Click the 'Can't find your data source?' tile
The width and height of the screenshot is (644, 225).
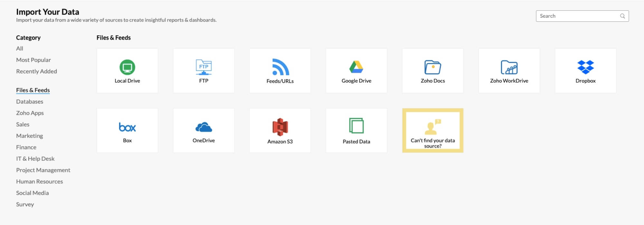tap(432, 130)
